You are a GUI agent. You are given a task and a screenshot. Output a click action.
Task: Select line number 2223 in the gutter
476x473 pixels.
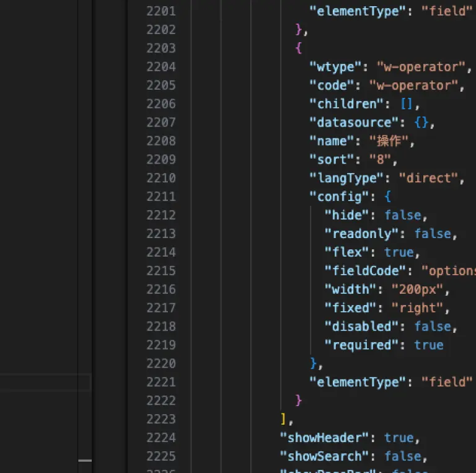click(x=161, y=419)
